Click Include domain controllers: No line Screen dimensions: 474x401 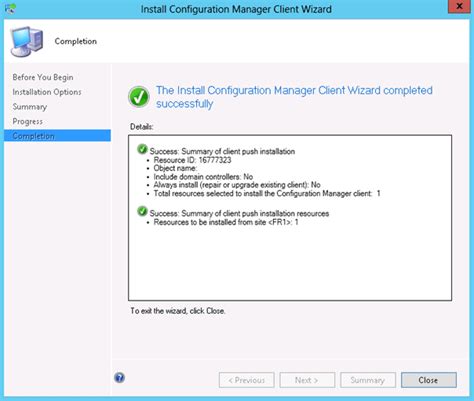coord(203,177)
